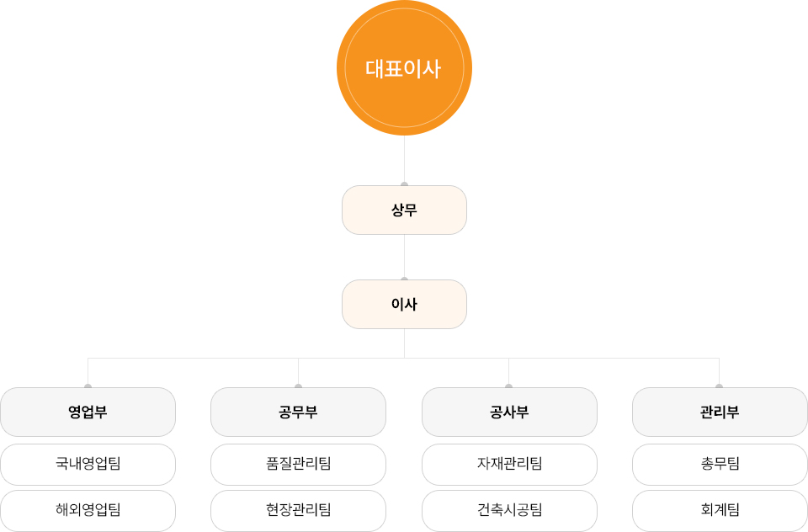Screen dimensions: 808x532
Task: Choose the 자재관리팀 team box
Action: click(x=509, y=464)
